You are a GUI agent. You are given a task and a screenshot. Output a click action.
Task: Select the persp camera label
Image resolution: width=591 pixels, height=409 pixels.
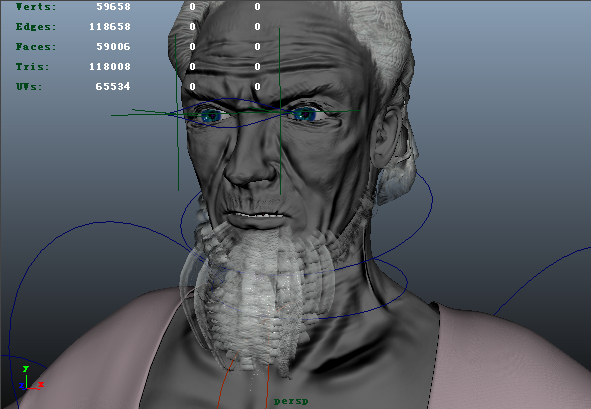click(291, 401)
